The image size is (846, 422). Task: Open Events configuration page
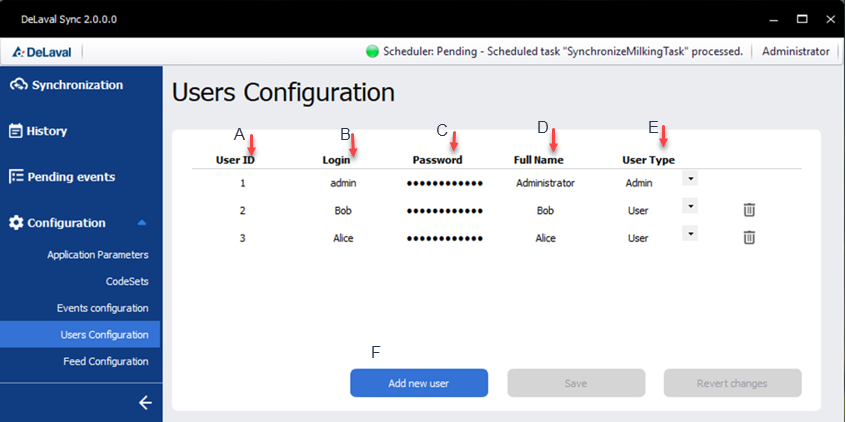[x=103, y=308]
